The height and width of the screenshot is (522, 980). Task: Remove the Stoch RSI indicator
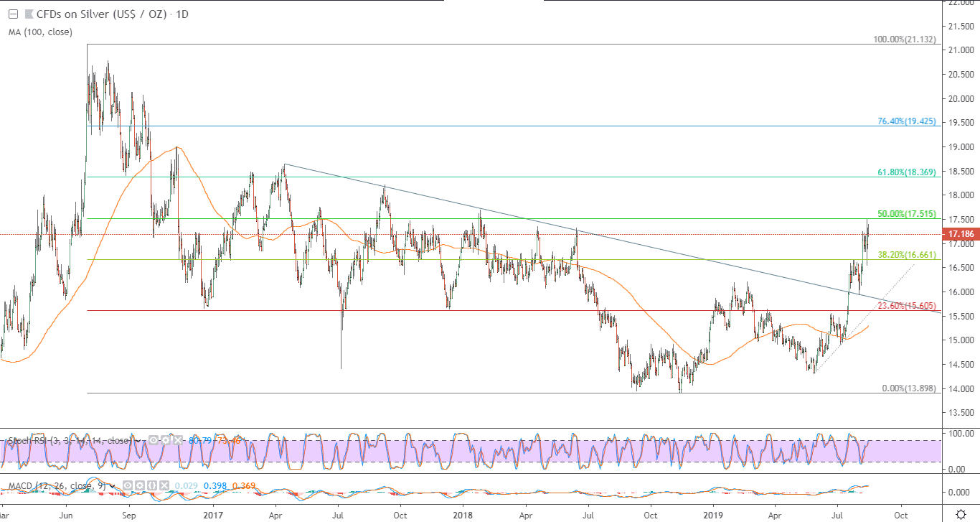pyautogui.click(x=178, y=440)
